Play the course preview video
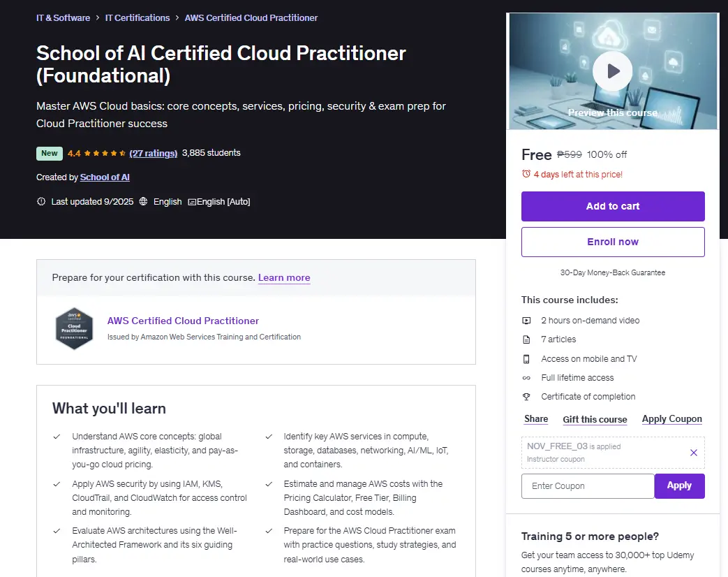 pyautogui.click(x=612, y=71)
